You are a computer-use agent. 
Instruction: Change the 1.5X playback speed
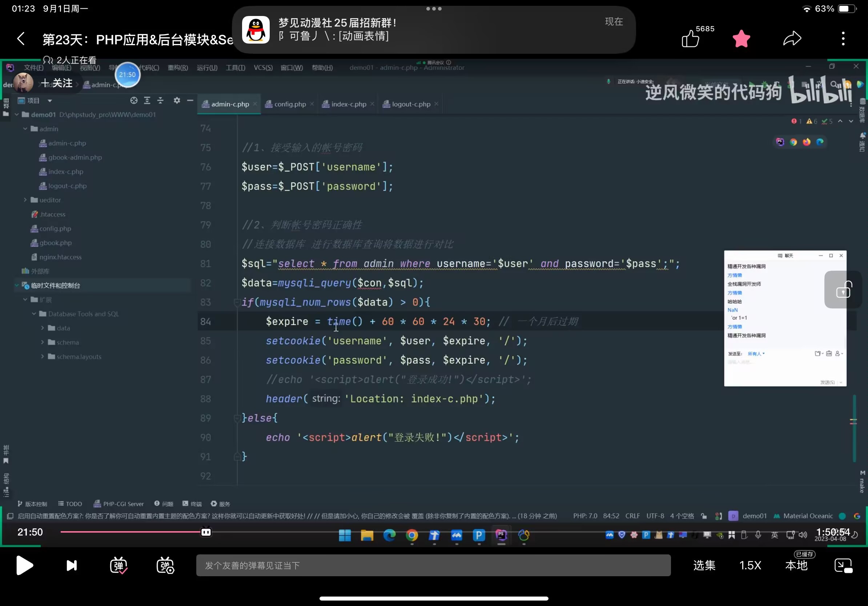[x=750, y=565]
